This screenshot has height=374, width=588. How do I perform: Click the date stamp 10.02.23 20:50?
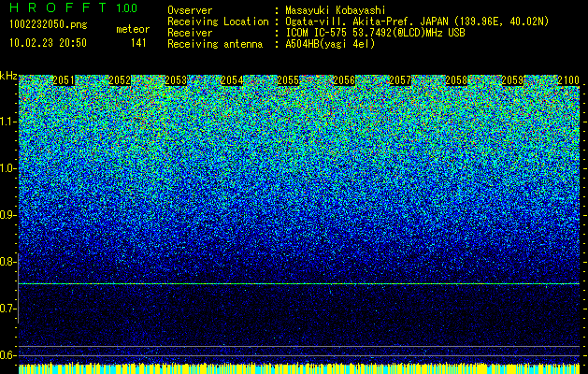(x=48, y=43)
